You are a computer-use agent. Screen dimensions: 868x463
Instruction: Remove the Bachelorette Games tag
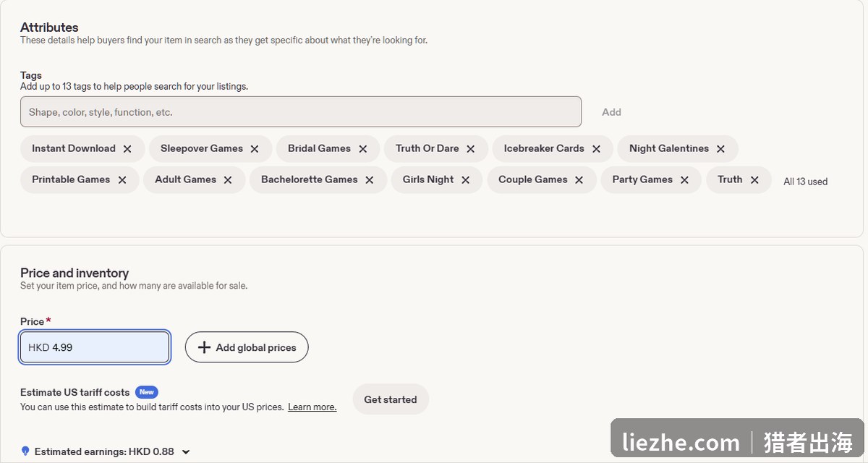(x=370, y=180)
